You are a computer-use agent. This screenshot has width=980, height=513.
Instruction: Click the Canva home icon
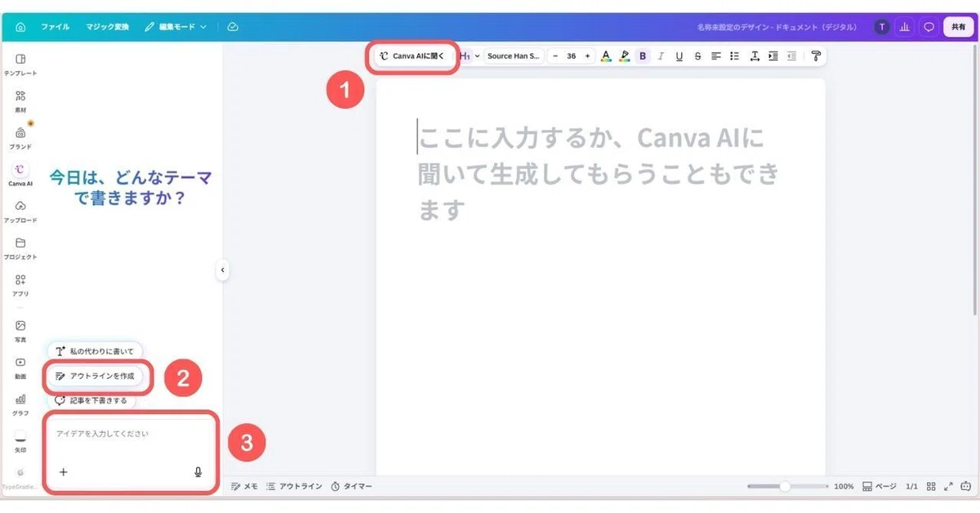[20, 27]
